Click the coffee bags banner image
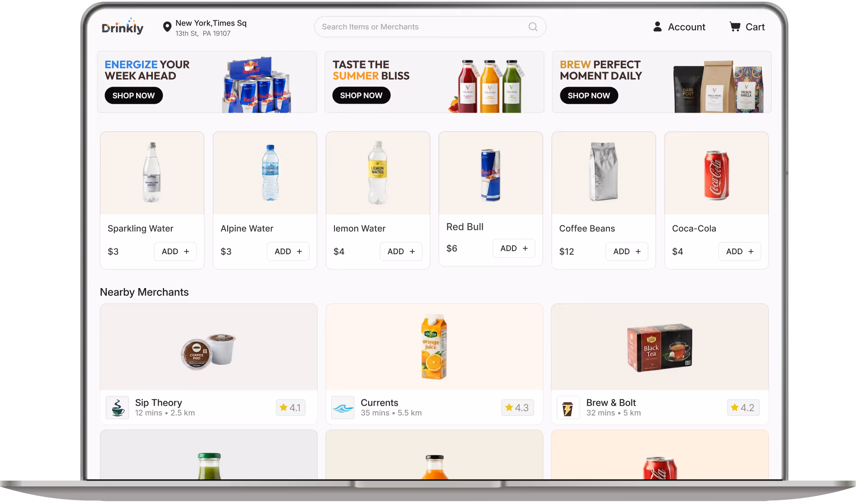 718,87
